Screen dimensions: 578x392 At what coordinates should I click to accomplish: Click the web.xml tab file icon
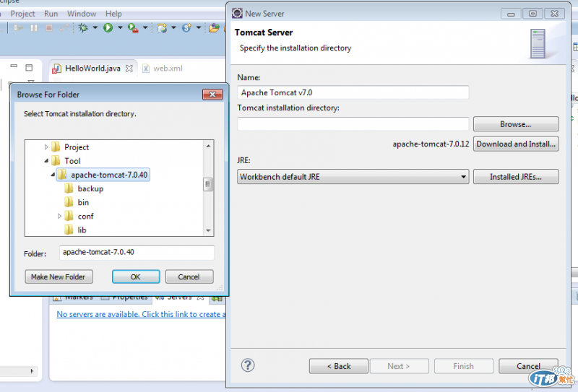(x=146, y=69)
